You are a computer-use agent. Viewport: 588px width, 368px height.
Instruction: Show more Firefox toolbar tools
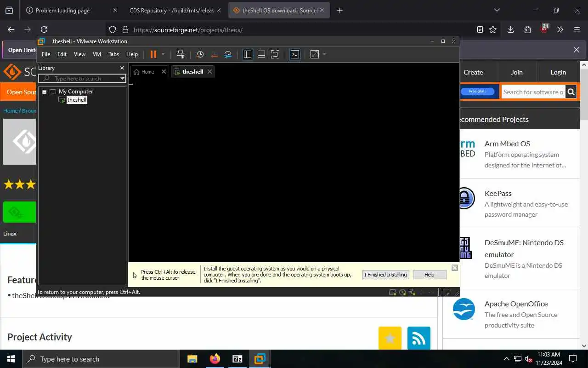[x=560, y=29]
